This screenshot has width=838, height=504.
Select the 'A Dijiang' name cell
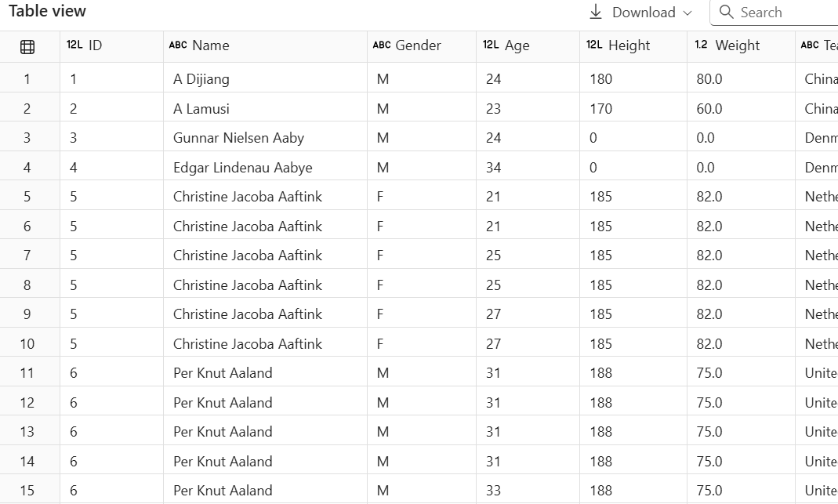click(x=201, y=79)
